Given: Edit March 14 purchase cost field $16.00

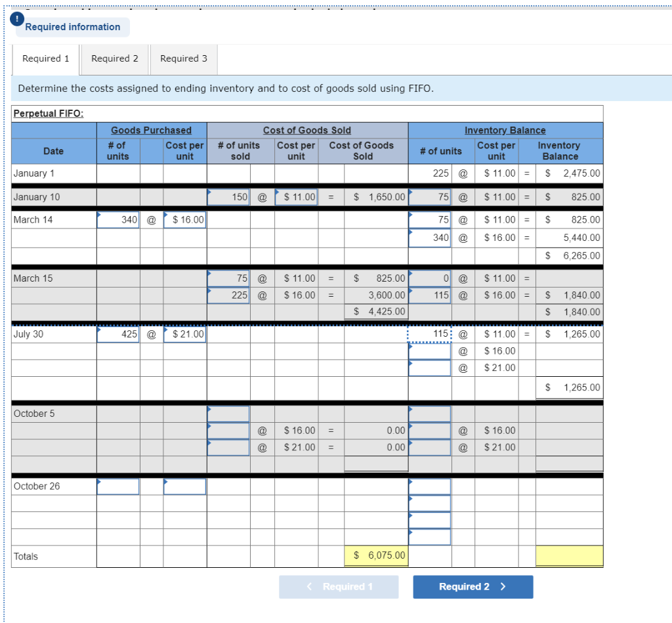Looking at the screenshot, I should [x=184, y=220].
